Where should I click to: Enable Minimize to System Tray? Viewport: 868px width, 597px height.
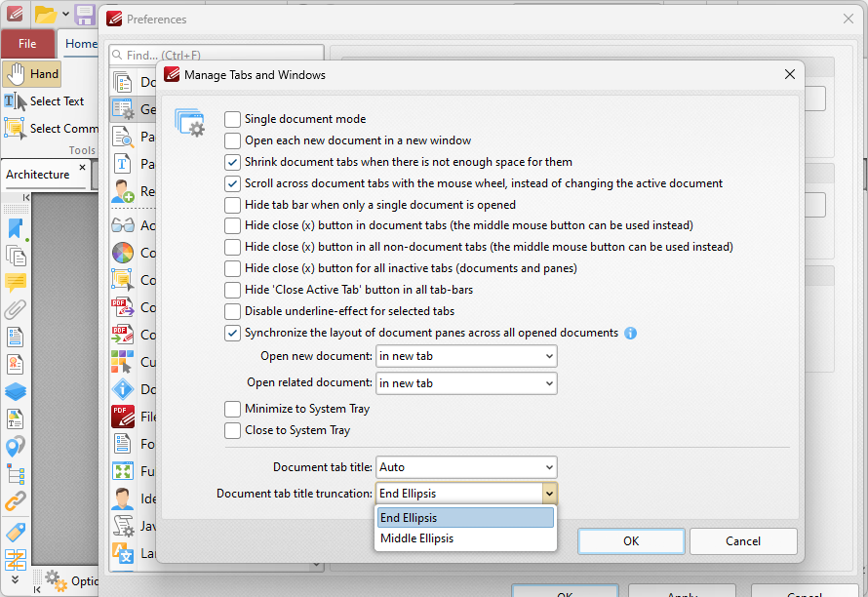tap(232, 409)
